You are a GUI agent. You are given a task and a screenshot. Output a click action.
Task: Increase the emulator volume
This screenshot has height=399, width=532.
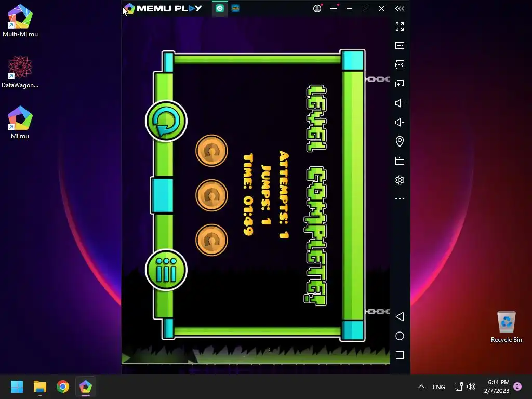coord(400,103)
